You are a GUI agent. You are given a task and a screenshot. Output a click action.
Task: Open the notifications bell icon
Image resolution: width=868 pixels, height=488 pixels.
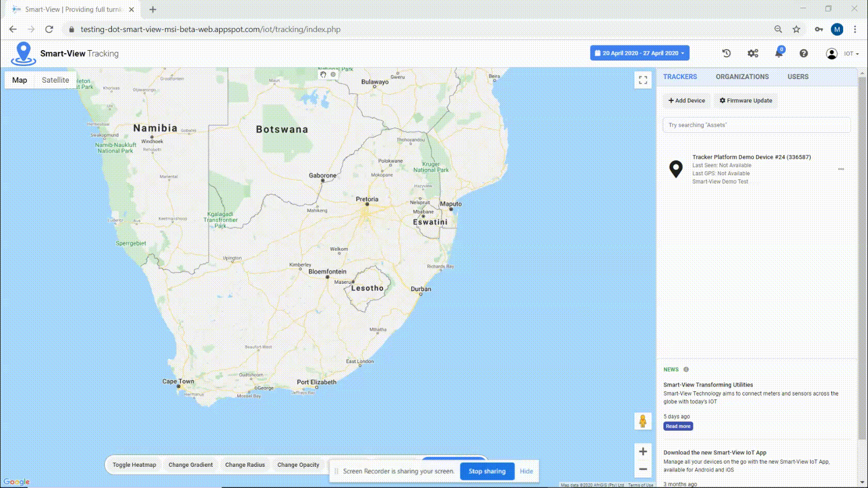point(779,53)
